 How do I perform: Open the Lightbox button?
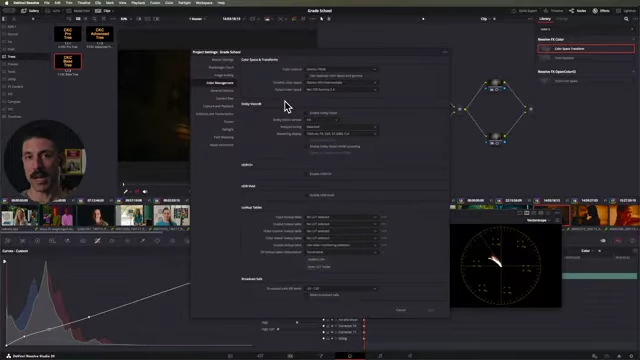point(627,11)
